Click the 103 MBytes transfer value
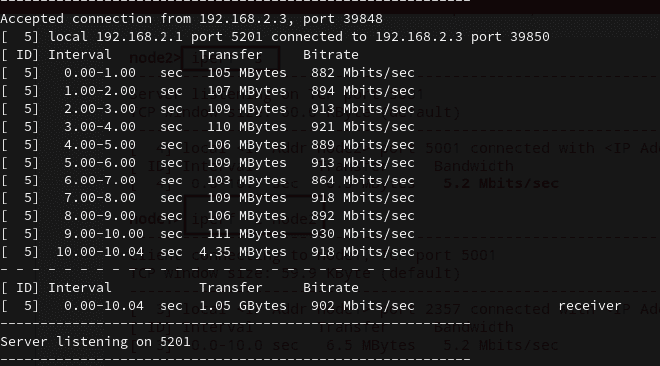 click(x=247, y=180)
